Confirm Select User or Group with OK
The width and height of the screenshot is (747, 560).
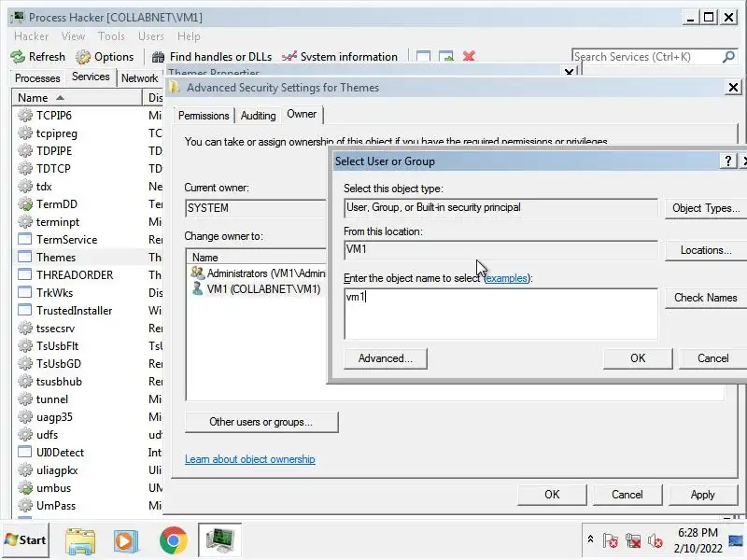(638, 358)
